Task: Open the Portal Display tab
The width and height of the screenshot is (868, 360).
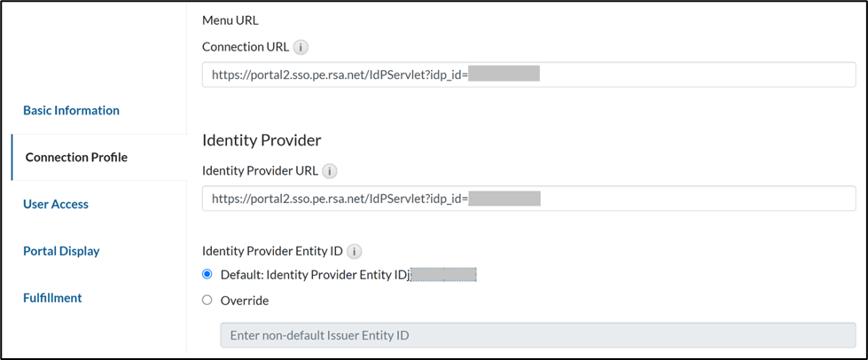Action: 61,251
